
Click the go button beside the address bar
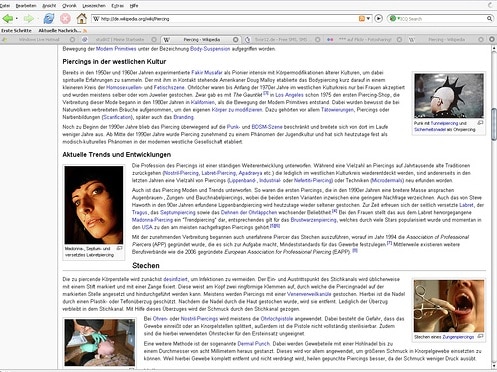point(379,19)
